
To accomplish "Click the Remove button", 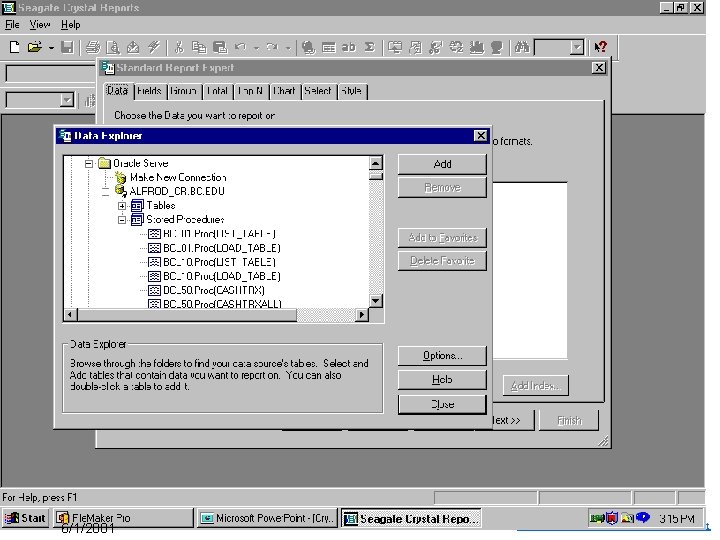I will coord(442,188).
